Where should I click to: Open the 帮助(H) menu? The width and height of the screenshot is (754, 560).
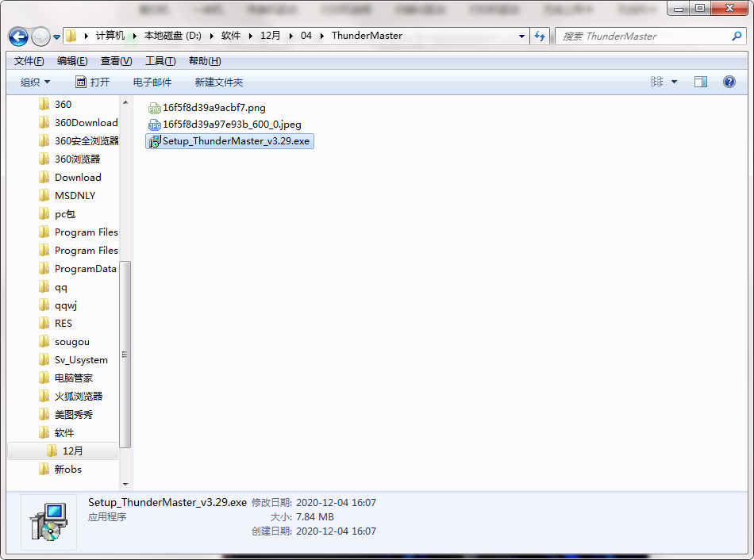point(205,61)
